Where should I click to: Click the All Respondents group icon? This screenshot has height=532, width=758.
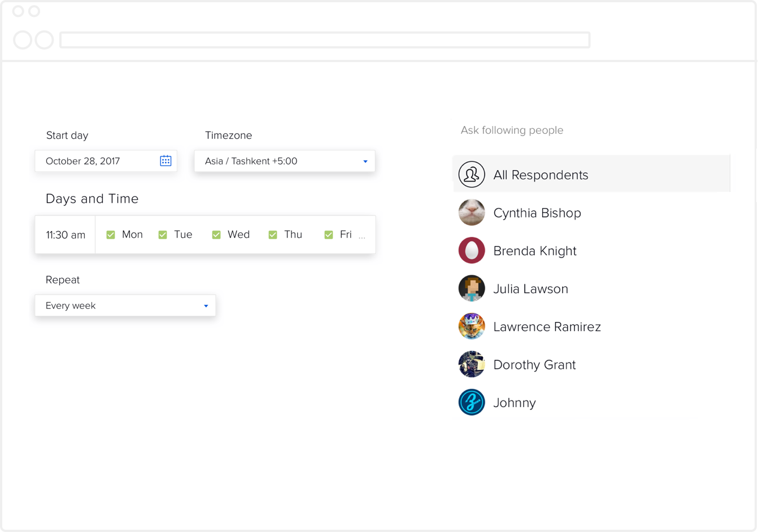[x=472, y=175]
